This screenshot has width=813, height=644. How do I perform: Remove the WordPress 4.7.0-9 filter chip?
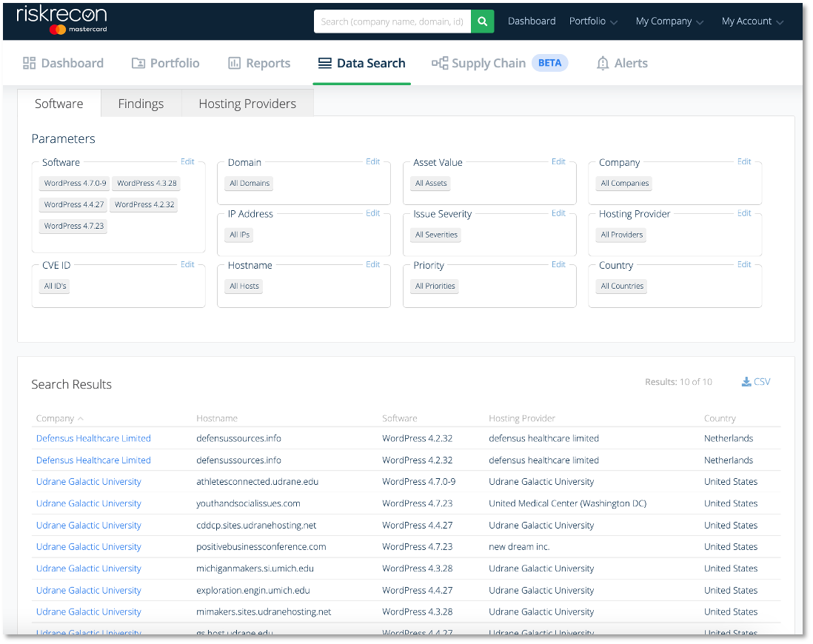(x=74, y=183)
